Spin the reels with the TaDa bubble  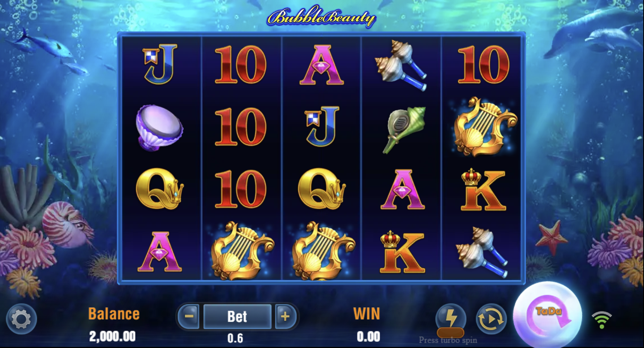tap(547, 315)
